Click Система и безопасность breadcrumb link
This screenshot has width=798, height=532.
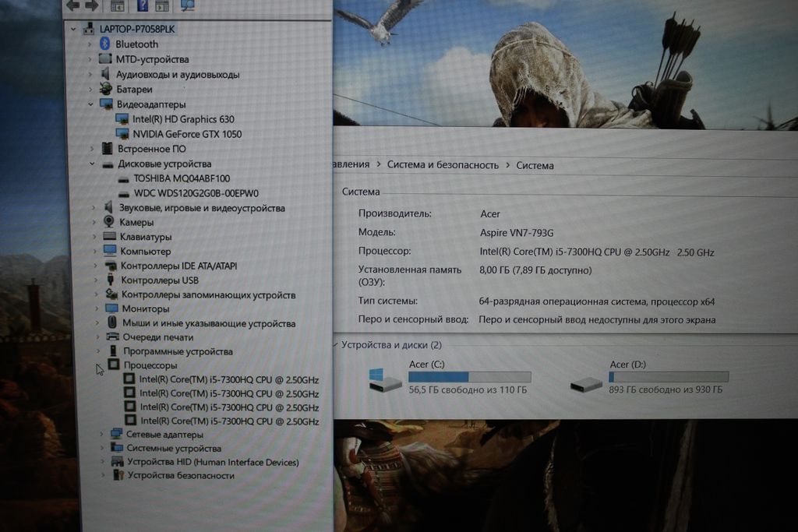coord(442,165)
